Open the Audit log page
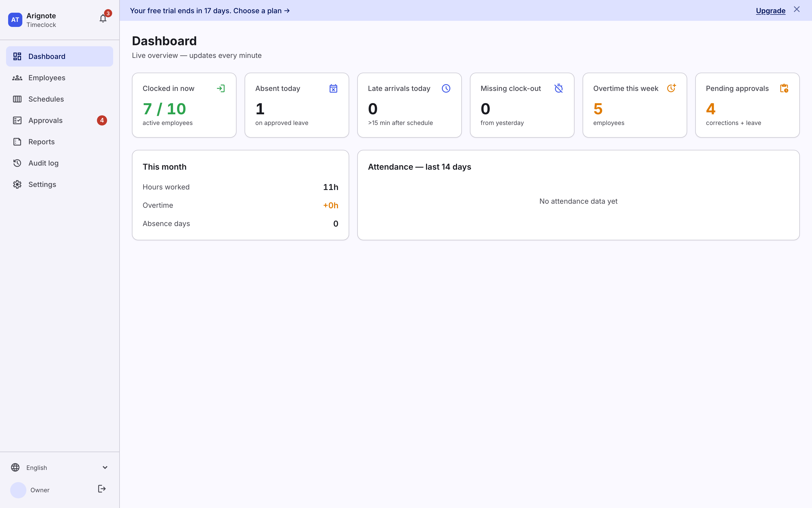812x508 pixels. point(60,163)
